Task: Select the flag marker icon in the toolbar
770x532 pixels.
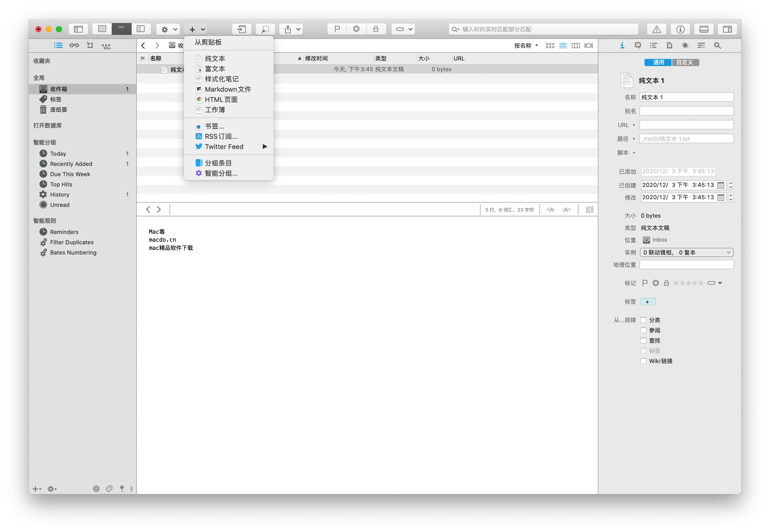Action: (337, 29)
